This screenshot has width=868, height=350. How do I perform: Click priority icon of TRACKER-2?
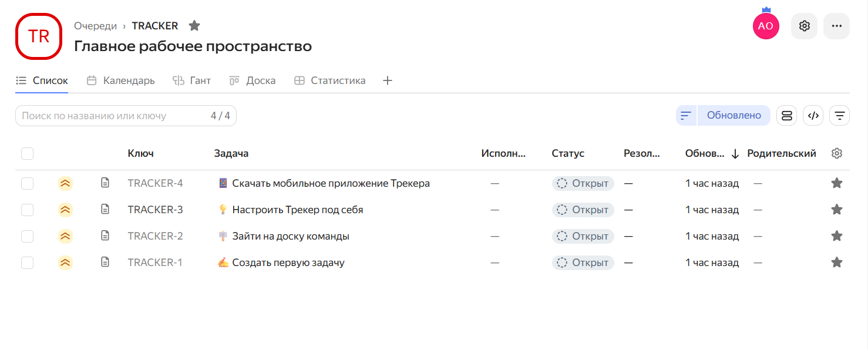[x=65, y=236]
